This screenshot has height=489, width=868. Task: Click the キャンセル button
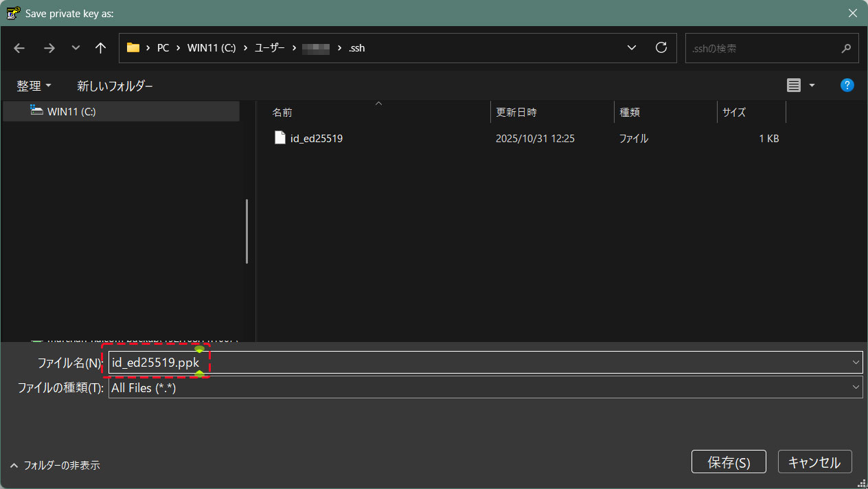814,462
